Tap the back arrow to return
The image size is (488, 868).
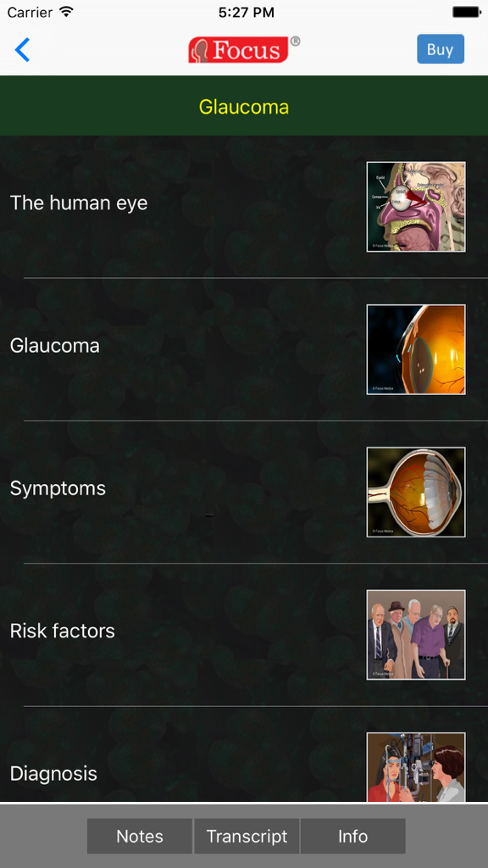point(22,49)
